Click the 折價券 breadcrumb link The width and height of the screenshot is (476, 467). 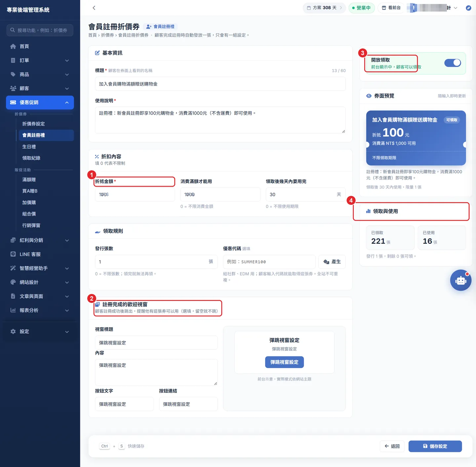coord(107,35)
